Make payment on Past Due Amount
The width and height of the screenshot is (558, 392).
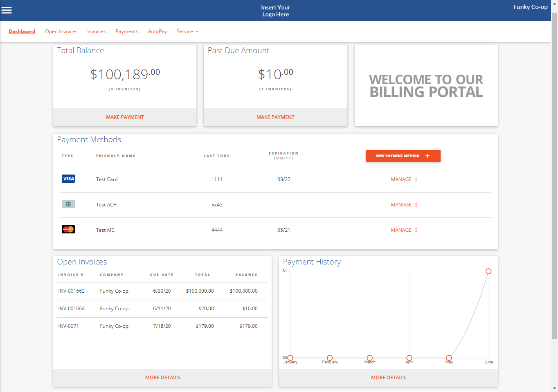point(275,117)
